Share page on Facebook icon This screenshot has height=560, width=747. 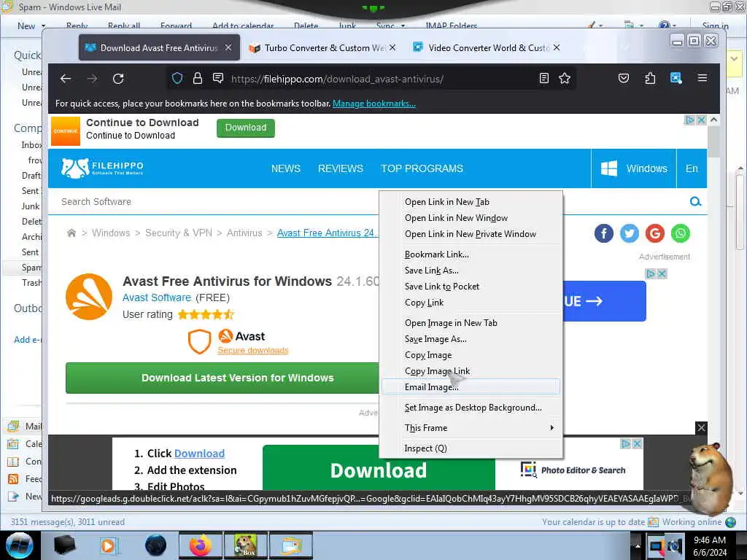(603, 233)
